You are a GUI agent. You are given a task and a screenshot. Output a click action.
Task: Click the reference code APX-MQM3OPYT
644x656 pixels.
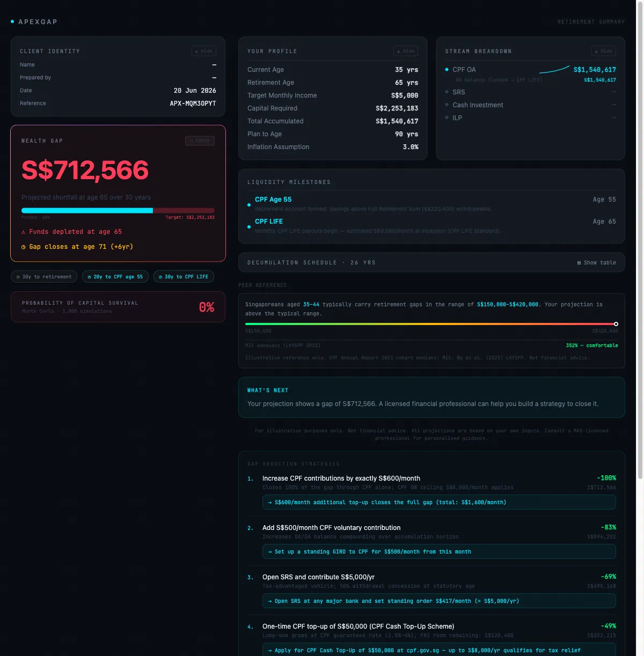193,104
